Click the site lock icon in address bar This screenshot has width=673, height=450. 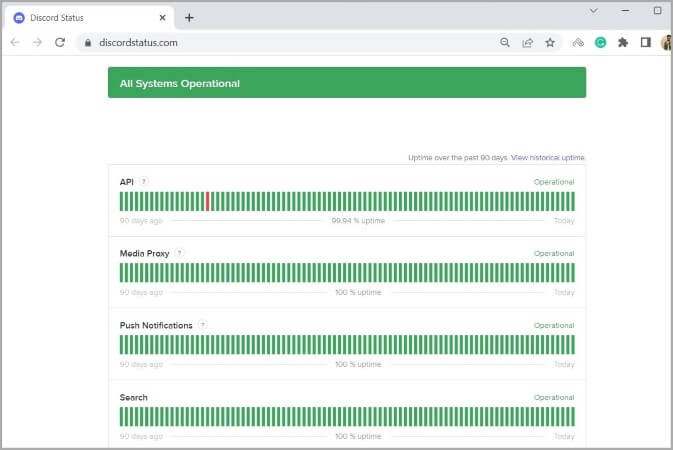[x=88, y=43]
